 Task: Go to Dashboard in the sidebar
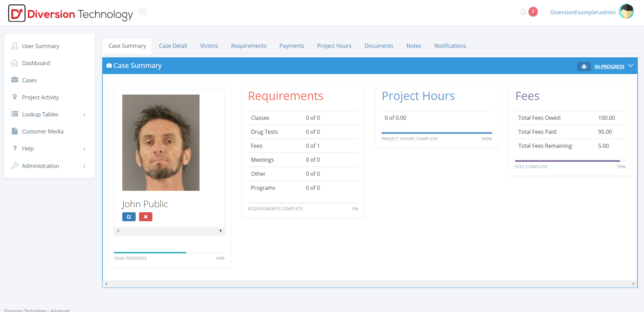click(36, 63)
